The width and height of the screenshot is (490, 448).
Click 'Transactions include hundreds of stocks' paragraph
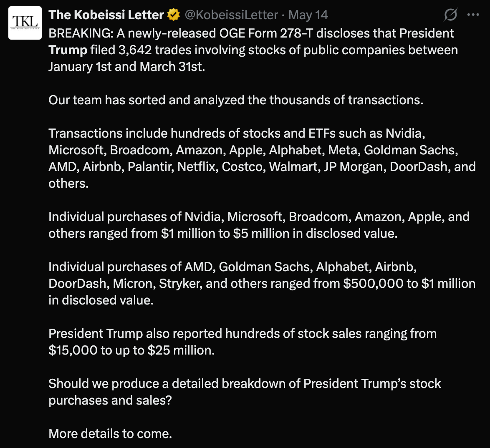pyautogui.click(x=262, y=159)
